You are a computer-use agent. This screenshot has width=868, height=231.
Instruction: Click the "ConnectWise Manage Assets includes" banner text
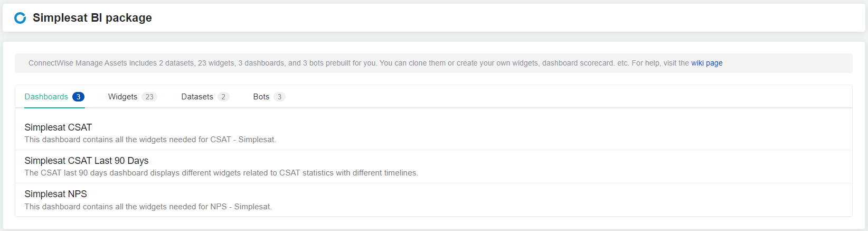[x=92, y=63]
